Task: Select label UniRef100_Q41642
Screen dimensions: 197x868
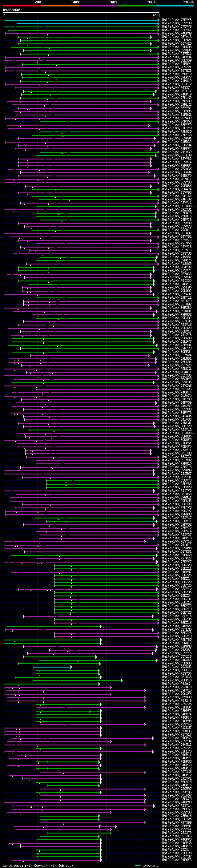Action: pos(177,545)
